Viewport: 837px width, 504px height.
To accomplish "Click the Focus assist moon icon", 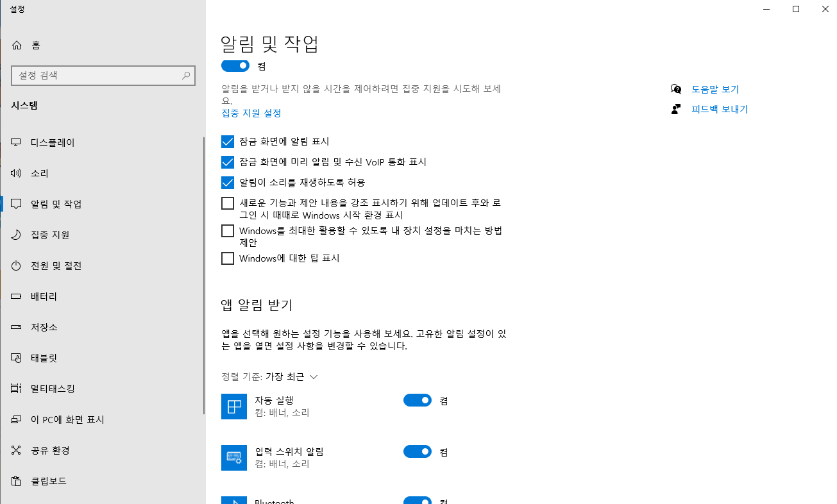I will tap(17, 235).
